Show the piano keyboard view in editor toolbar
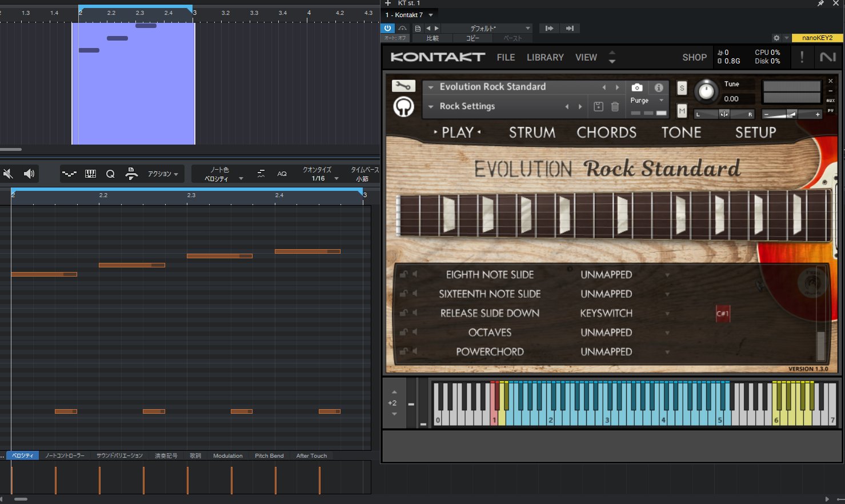This screenshot has height=504, width=845. click(90, 174)
